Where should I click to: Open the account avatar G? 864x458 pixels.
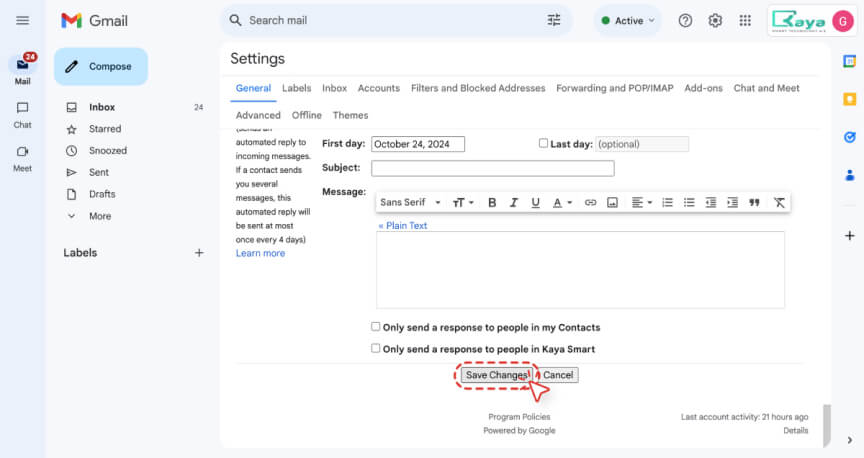click(x=843, y=21)
